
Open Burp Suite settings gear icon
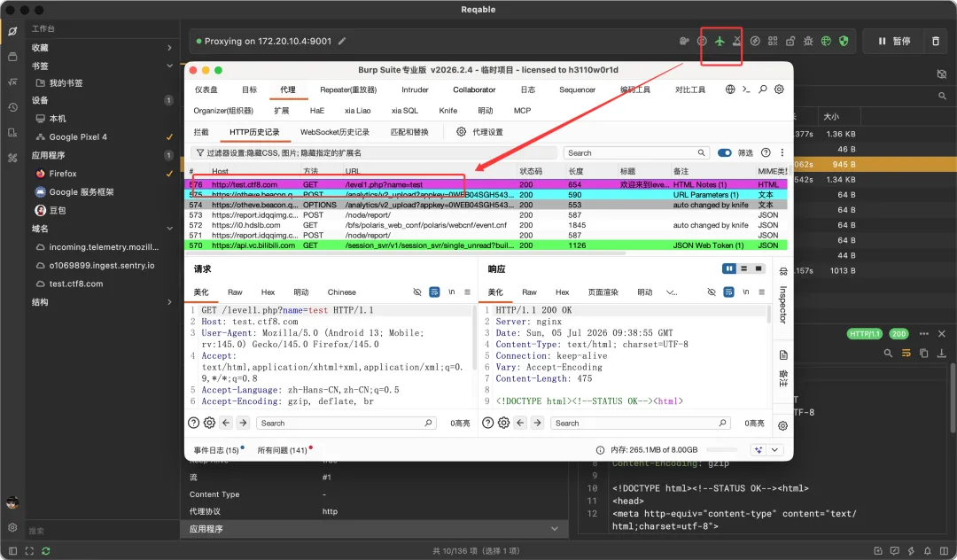tap(779, 89)
